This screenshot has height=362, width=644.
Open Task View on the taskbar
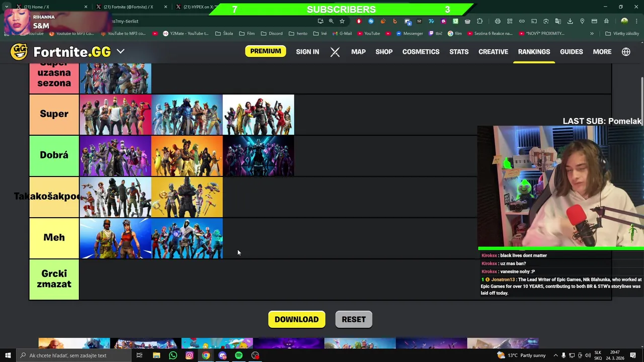(x=139, y=355)
